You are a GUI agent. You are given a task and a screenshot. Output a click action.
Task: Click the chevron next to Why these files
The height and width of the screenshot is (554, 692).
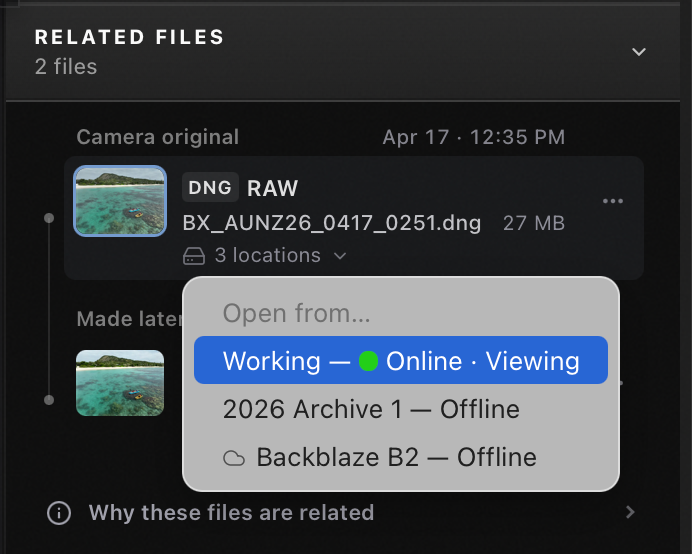coord(630,513)
